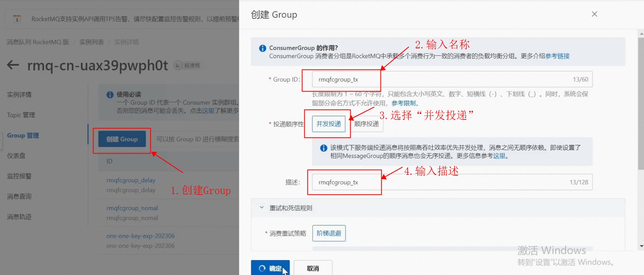Click the notice icon in the top banner
644x275 pixels.
click(x=17, y=19)
